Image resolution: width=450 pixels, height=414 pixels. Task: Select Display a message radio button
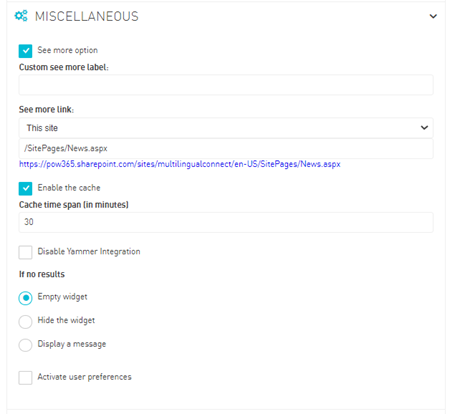(x=25, y=345)
